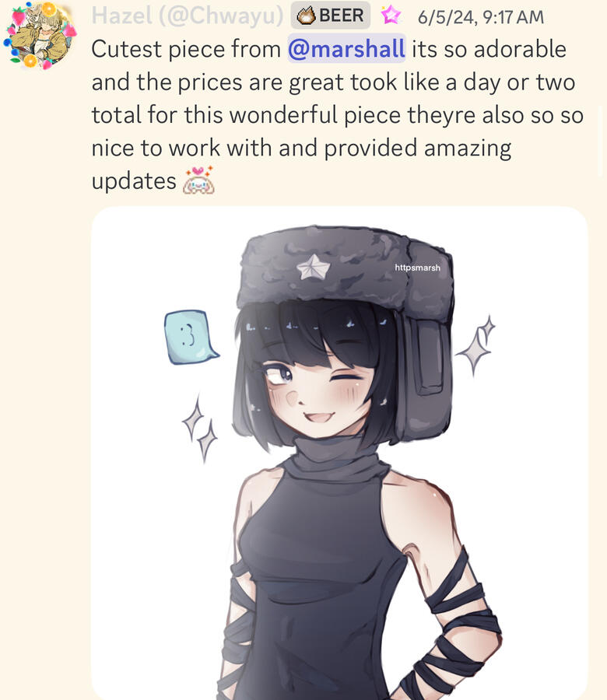Click the username Hazel (@Chwayu)
This screenshot has width=607, height=700.
[x=187, y=16]
